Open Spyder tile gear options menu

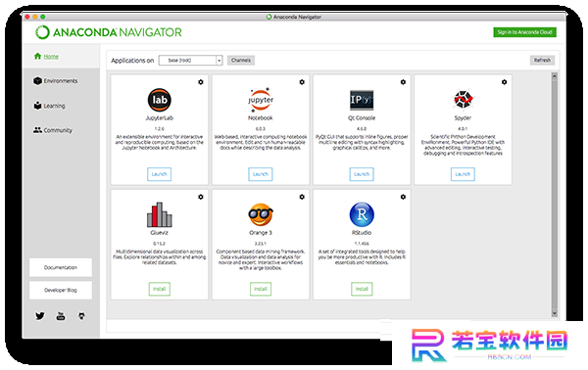tap(504, 82)
